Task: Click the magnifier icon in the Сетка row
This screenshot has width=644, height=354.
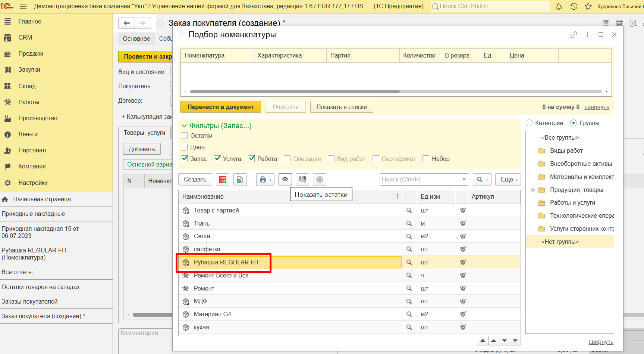Action: coord(409,236)
